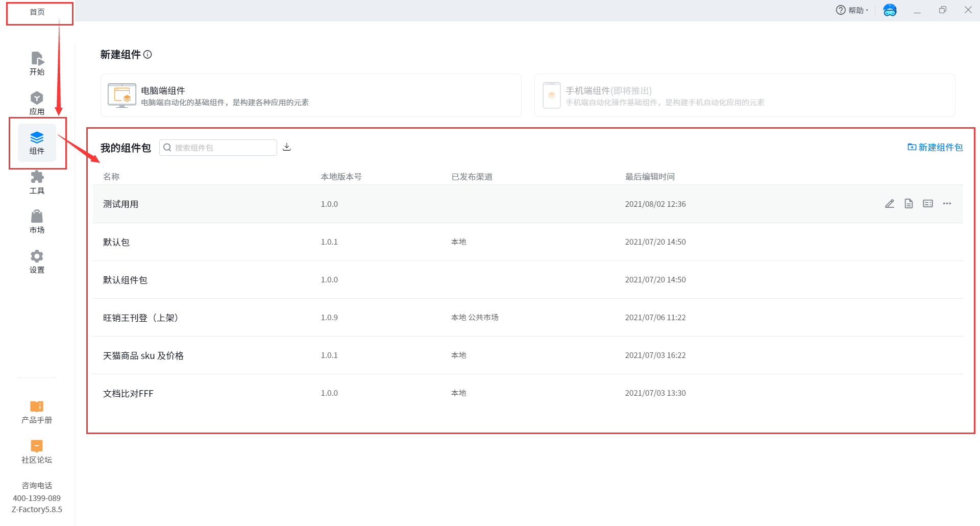The width and height of the screenshot is (980, 526).
Task: Click the pencil edit icon for 测试用用
Action: coord(890,204)
